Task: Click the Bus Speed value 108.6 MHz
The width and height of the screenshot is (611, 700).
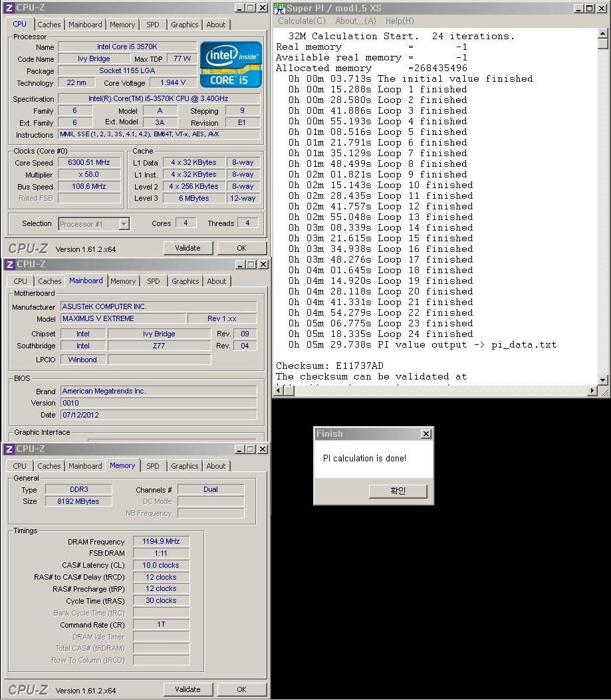Action: coord(89,186)
